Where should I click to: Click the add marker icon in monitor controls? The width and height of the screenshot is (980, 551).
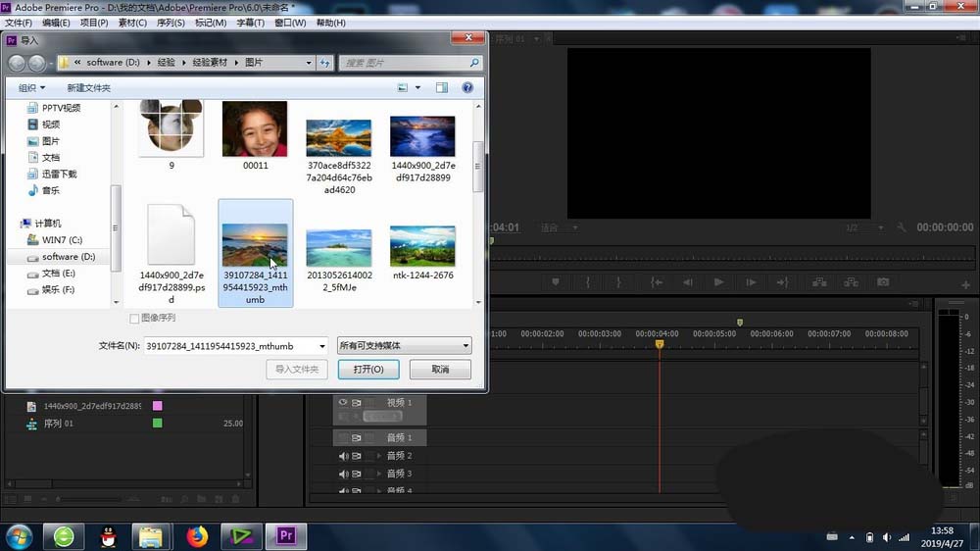[556, 282]
